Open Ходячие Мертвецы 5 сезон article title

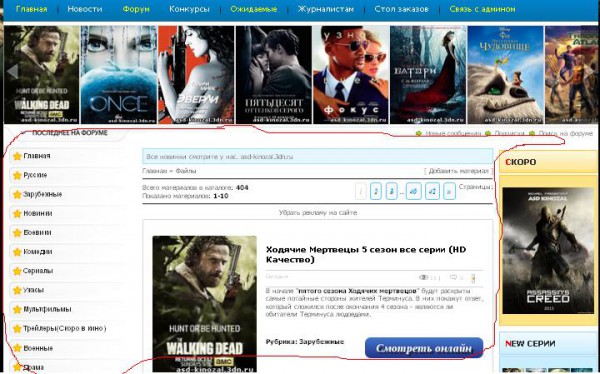click(x=366, y=255)
